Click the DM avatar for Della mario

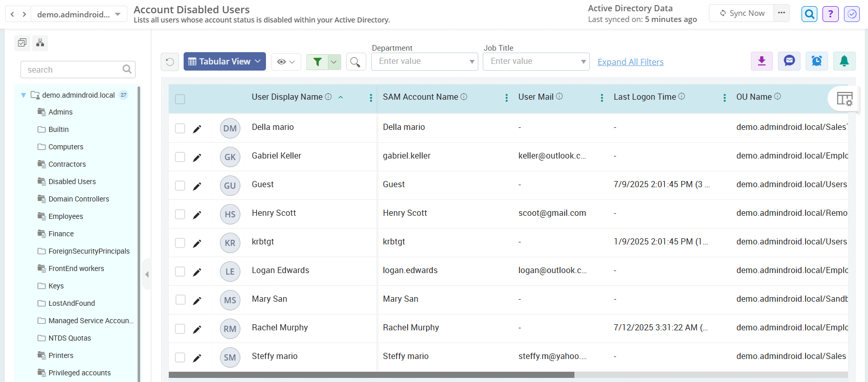(x=230, y=128)
